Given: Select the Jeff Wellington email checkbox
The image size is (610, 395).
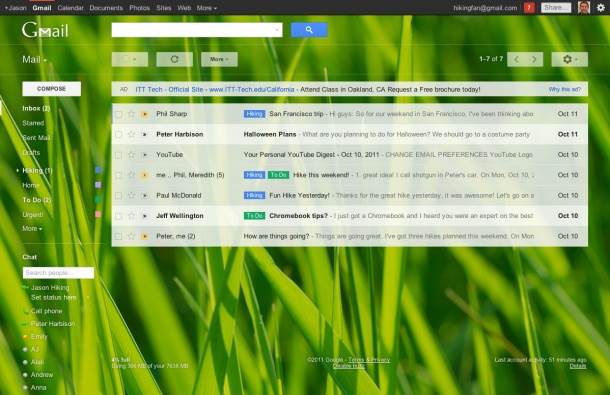Looking at the screenshot, I should click(119, 216).
